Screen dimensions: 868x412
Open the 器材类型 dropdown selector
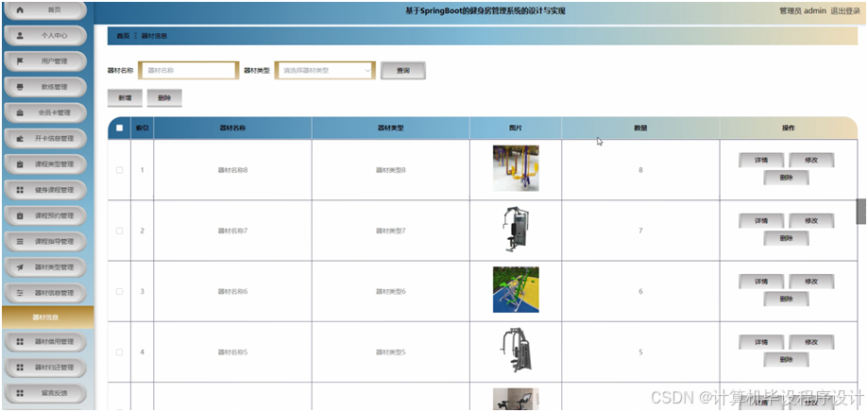point(325,71)
